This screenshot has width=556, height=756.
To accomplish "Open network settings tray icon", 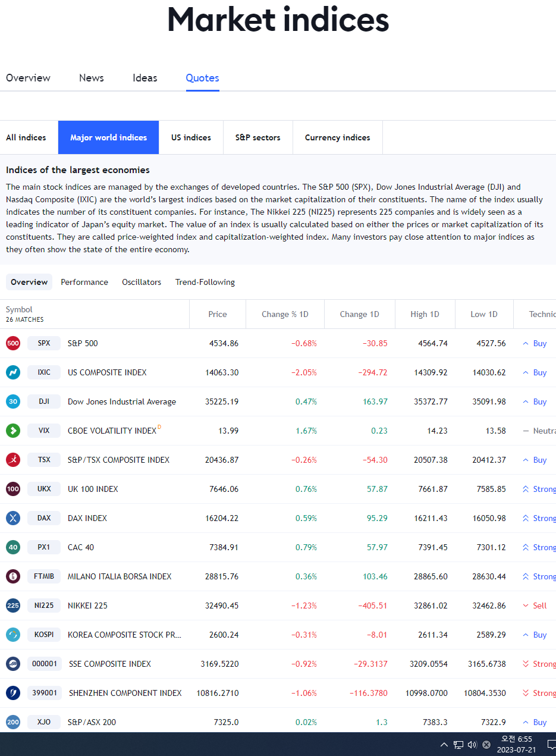I will (x=458, y=745).
